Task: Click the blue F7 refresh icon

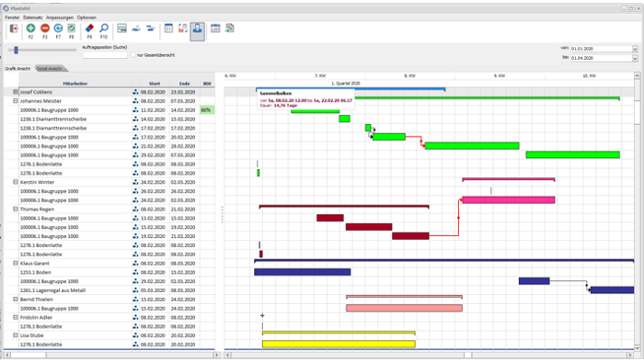Action: [x=58, y=28]
